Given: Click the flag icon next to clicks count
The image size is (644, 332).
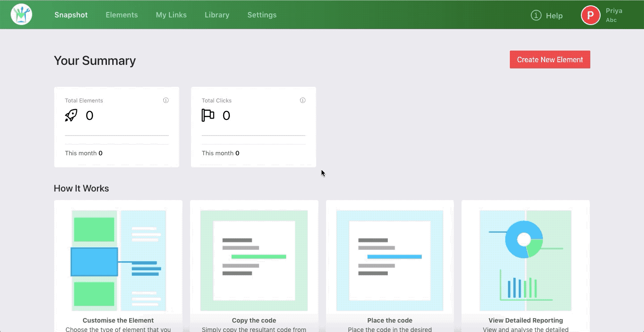Looking at the screenshot, I should click(208, 115).
